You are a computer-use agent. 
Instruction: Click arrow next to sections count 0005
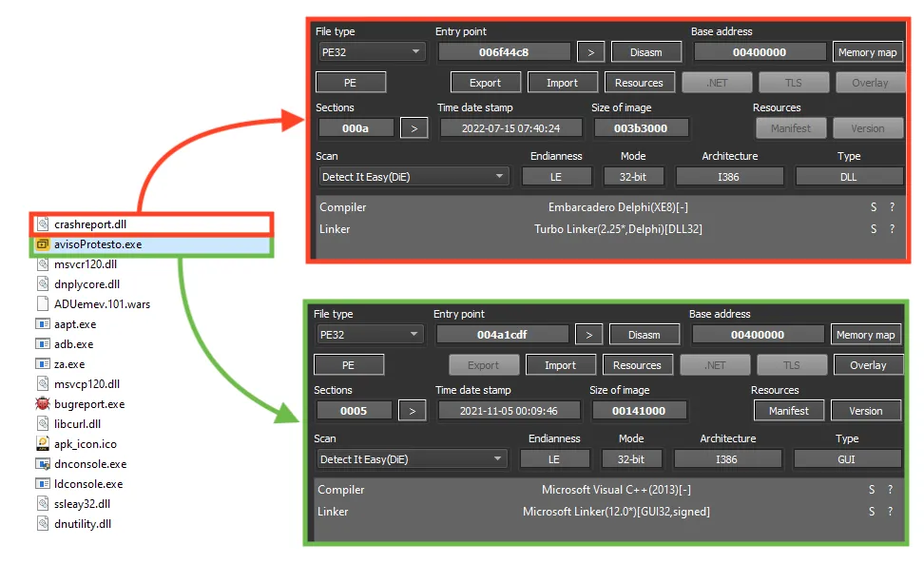412,411
